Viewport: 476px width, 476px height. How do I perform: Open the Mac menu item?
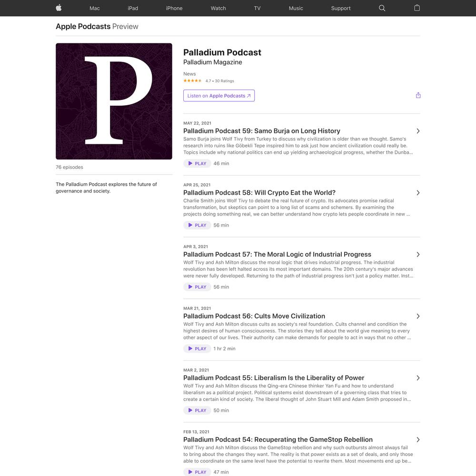tap(94, 8)
